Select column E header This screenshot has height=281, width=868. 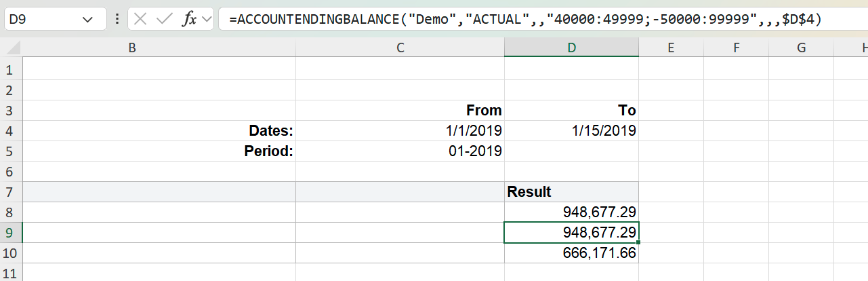pos(671,48)
